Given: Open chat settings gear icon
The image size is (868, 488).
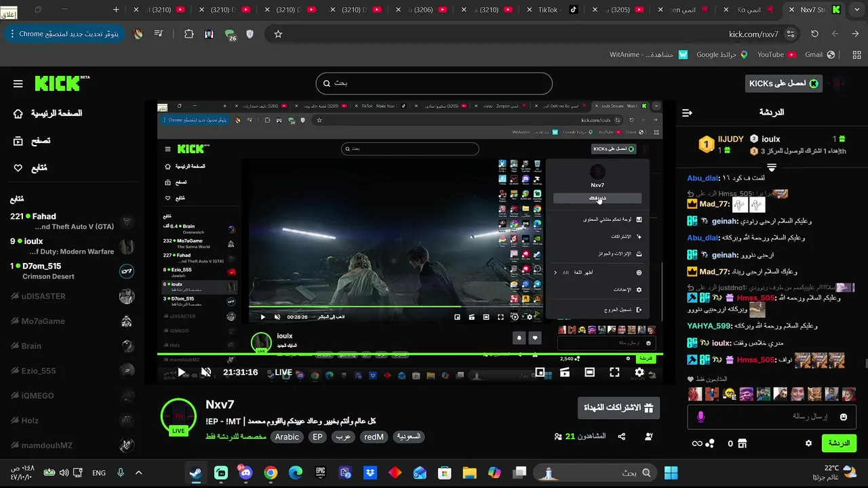Looking at the screenshot, I should [x=808, y=443].
